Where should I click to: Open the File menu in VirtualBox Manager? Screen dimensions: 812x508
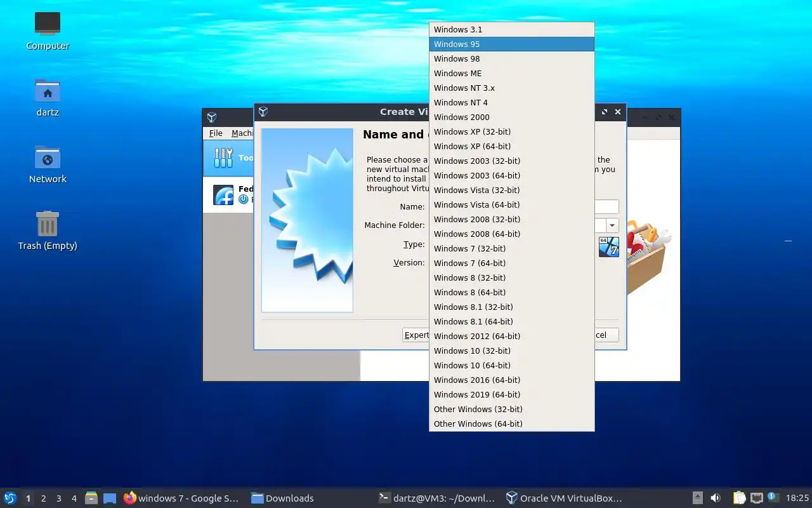216,133
